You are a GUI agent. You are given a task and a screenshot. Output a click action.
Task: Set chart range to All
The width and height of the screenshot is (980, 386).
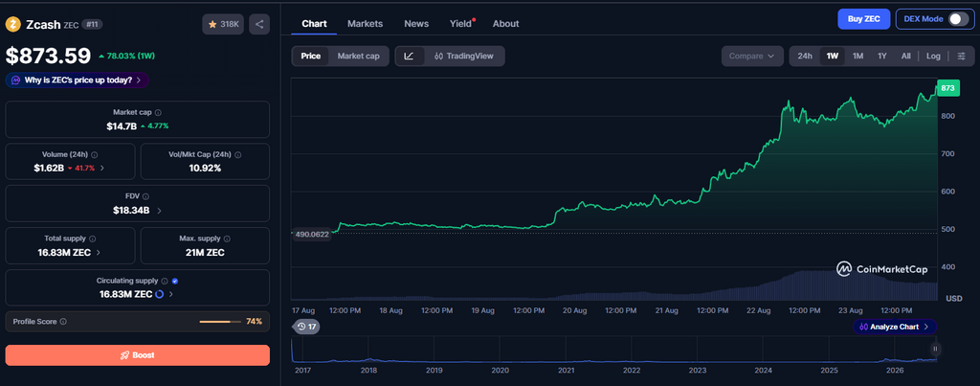(x=905, y=56)
